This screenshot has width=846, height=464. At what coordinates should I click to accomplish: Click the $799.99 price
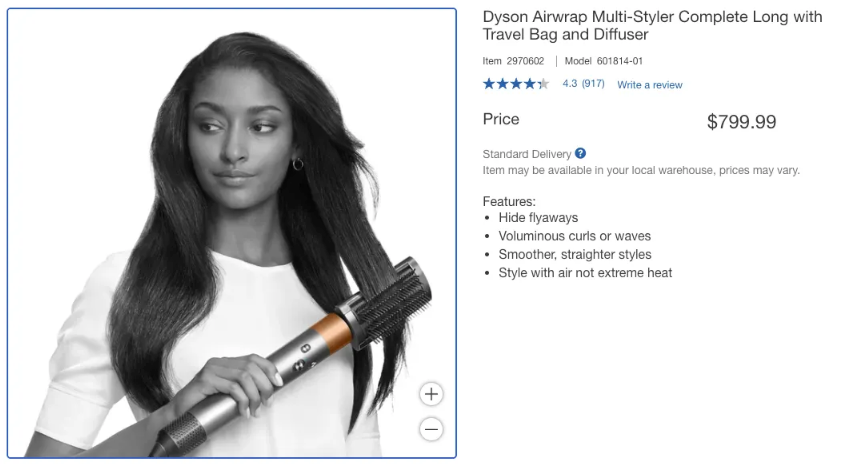741,122
